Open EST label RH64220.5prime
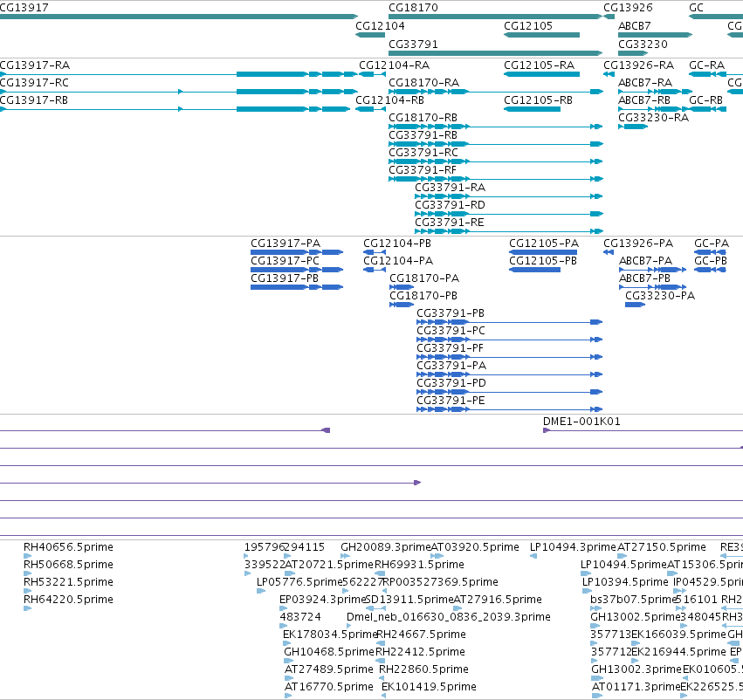 (68, 600)
